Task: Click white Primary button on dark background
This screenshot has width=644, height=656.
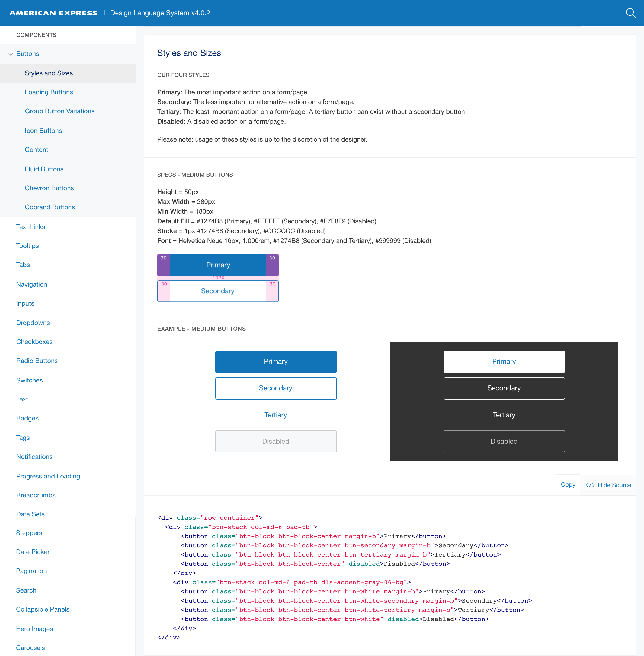Action: (504, 361)
